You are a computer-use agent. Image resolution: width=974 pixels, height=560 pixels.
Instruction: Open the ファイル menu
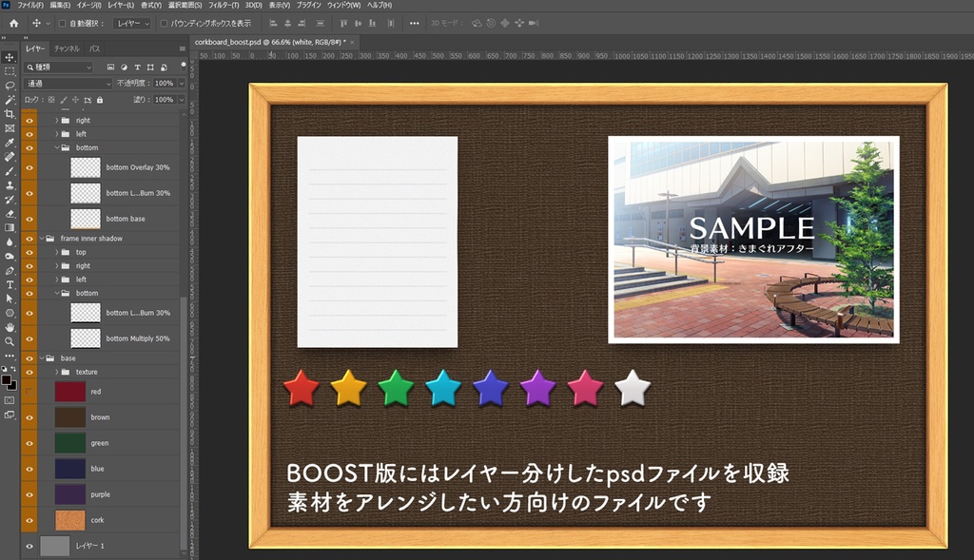point(30,5)
